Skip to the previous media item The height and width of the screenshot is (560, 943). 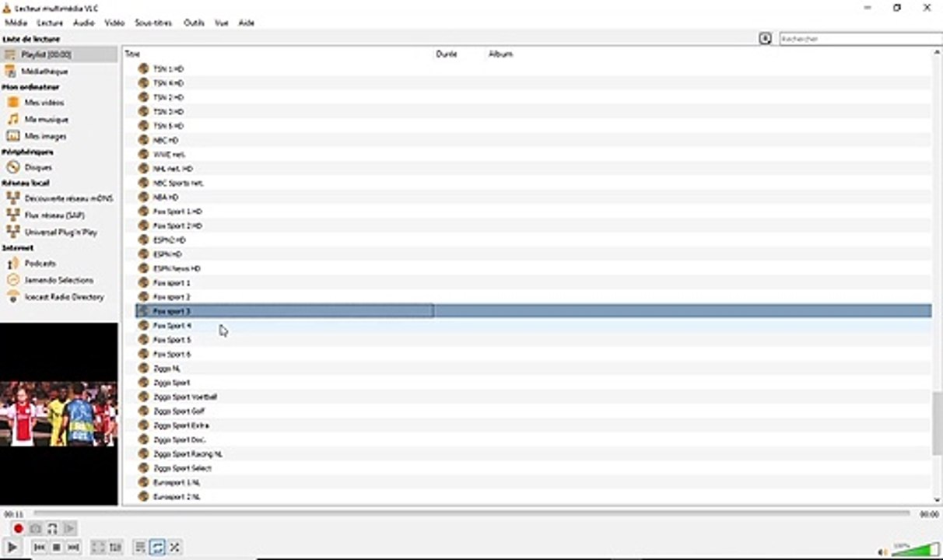40,548
